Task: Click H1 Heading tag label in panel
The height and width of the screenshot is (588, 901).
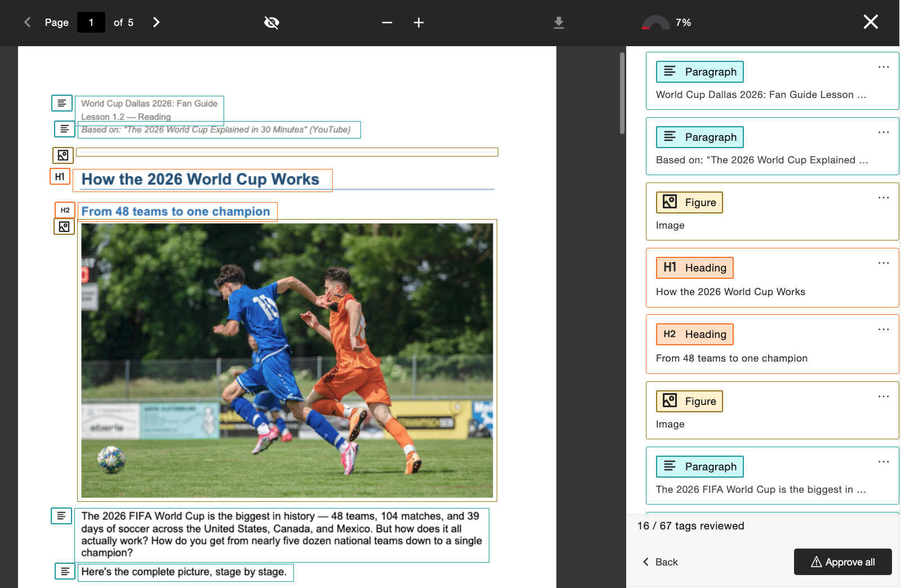Action: (x=695, y=268)
